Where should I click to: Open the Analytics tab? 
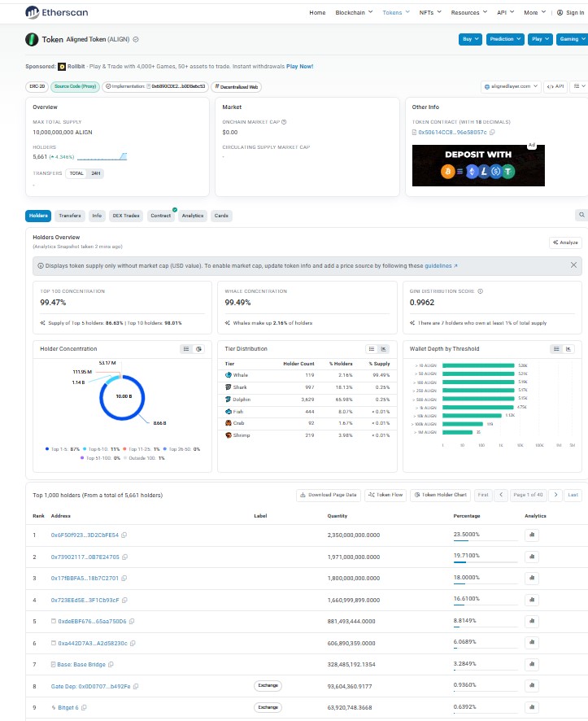click(193, 216)
